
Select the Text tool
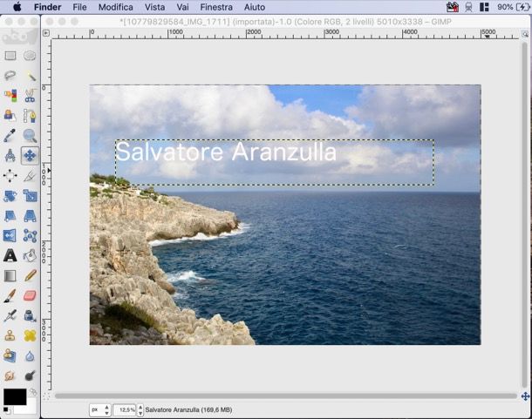tap(10, 255)
